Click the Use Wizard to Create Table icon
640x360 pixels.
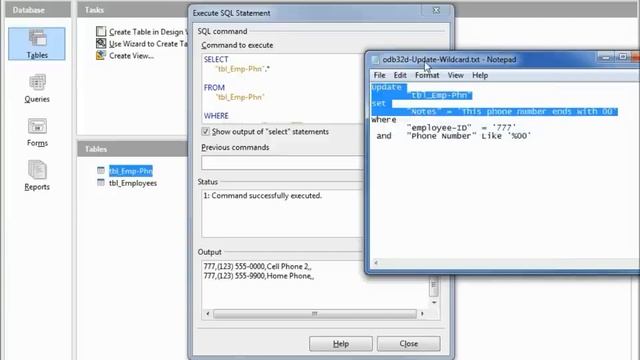pos(101,43)
